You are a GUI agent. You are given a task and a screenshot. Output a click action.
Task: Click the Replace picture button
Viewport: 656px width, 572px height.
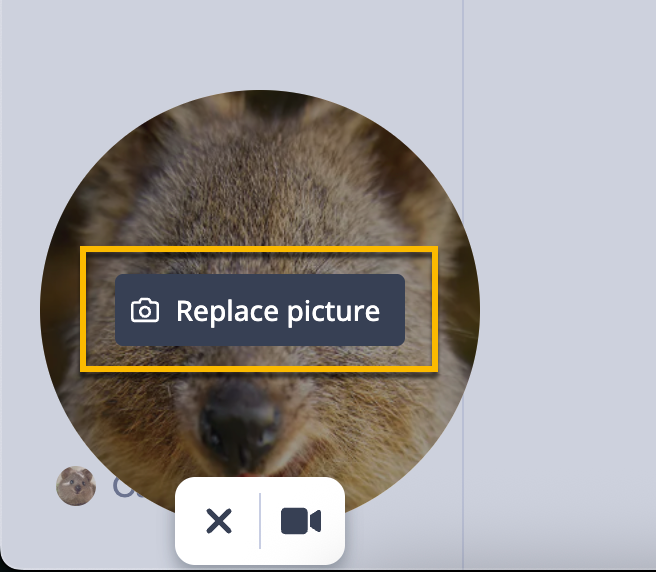tap(260, 310)
